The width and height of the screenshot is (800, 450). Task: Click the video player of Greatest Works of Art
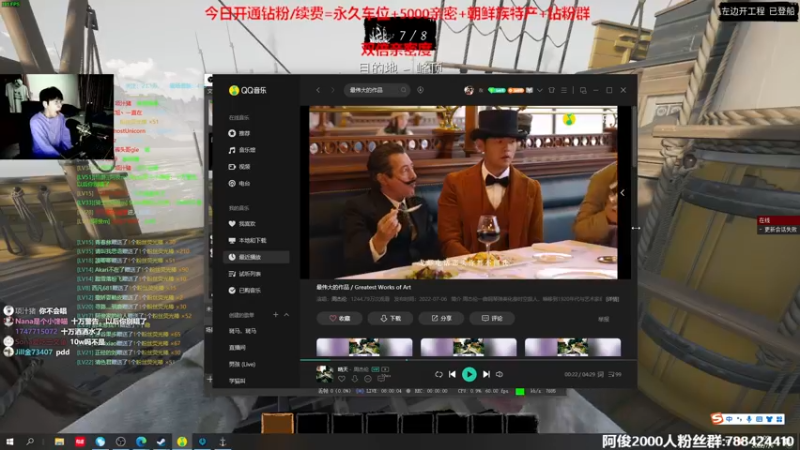[463, 192]
